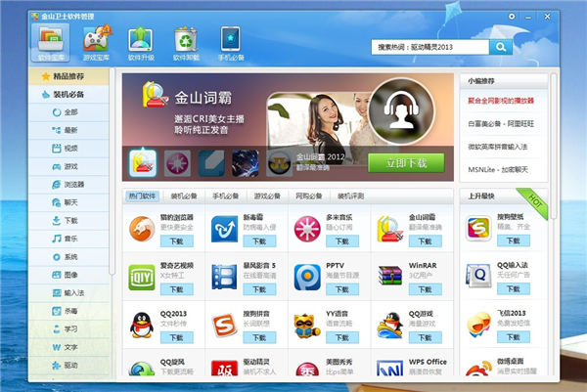Open the 软件卸载 recycle bin icon
Screen dimensions: 587x392
click(185, 40)
